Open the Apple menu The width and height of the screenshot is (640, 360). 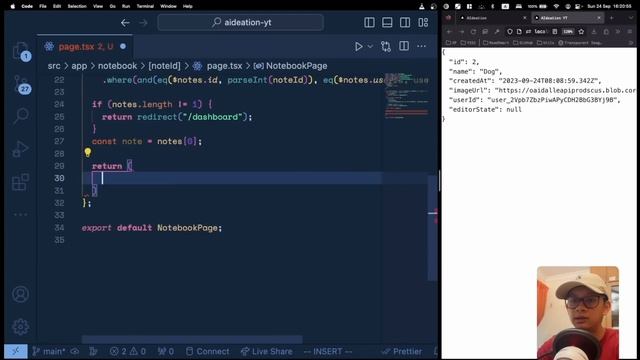click(x=13, y=6)
